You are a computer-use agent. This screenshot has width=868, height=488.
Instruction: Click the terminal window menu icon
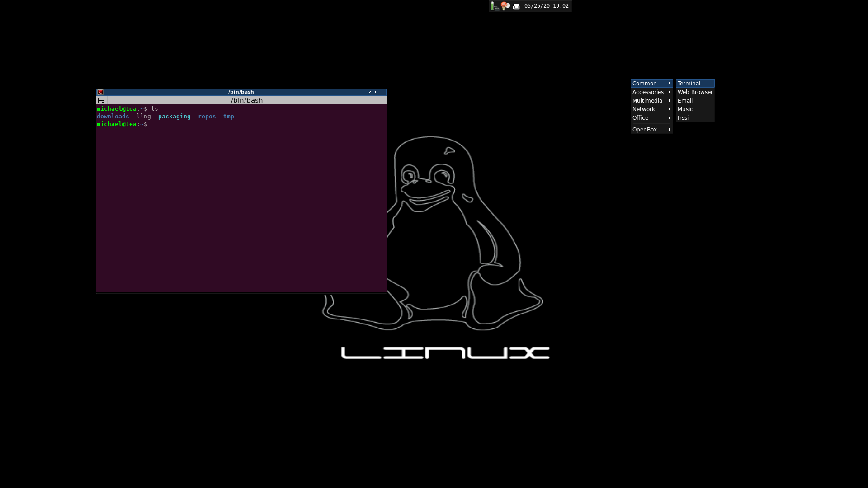(x=100, y=92)
